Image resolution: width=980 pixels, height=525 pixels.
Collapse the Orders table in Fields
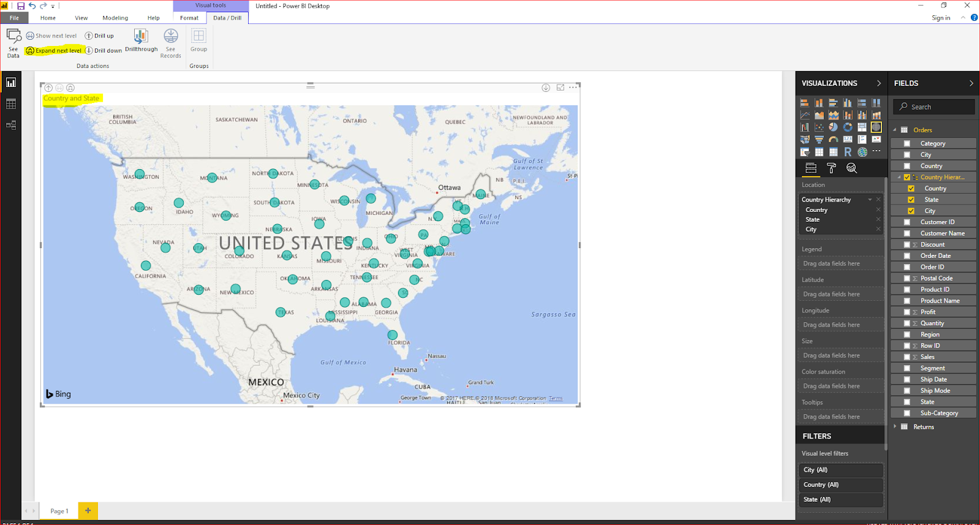[x=895, y=130]
